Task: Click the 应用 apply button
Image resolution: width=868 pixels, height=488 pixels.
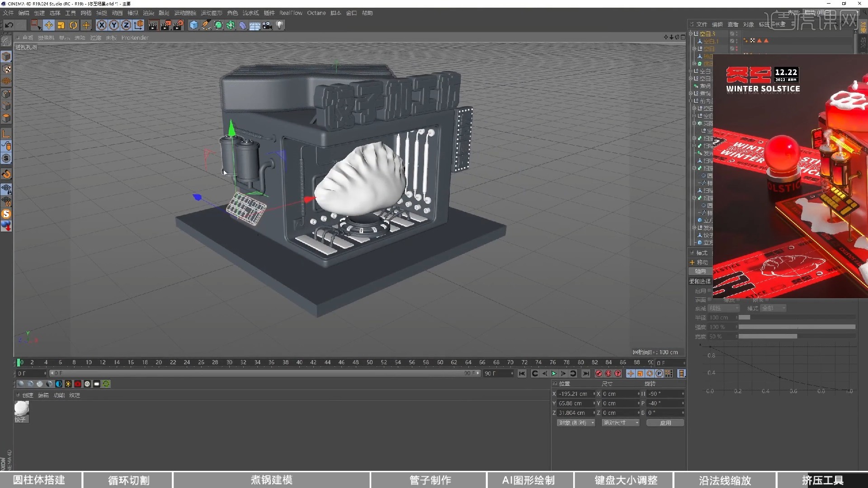Action: coord(665,423)
